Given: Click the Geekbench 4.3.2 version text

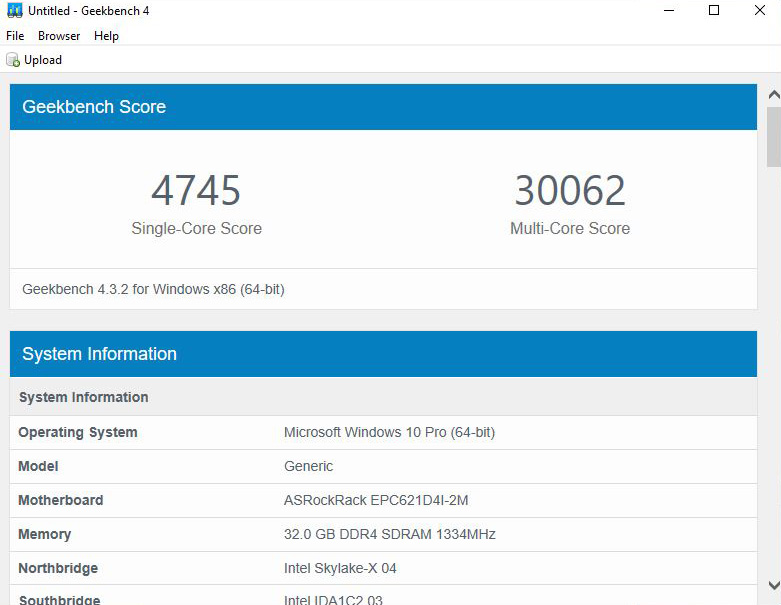Looking at the screenshot, I should click(x=153, y=289).
